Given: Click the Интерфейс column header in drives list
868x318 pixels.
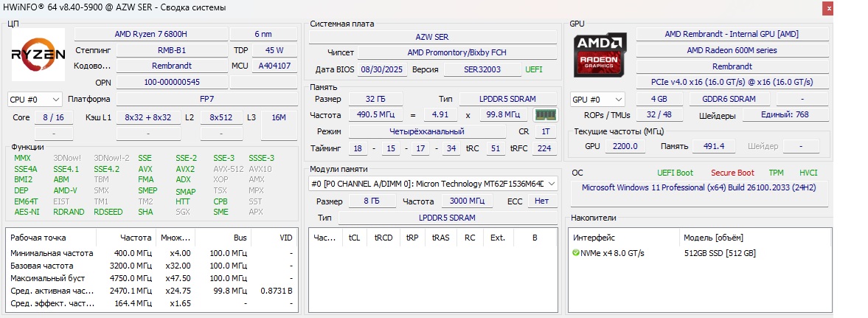Looking at the screenshot, I should [624, 238].
